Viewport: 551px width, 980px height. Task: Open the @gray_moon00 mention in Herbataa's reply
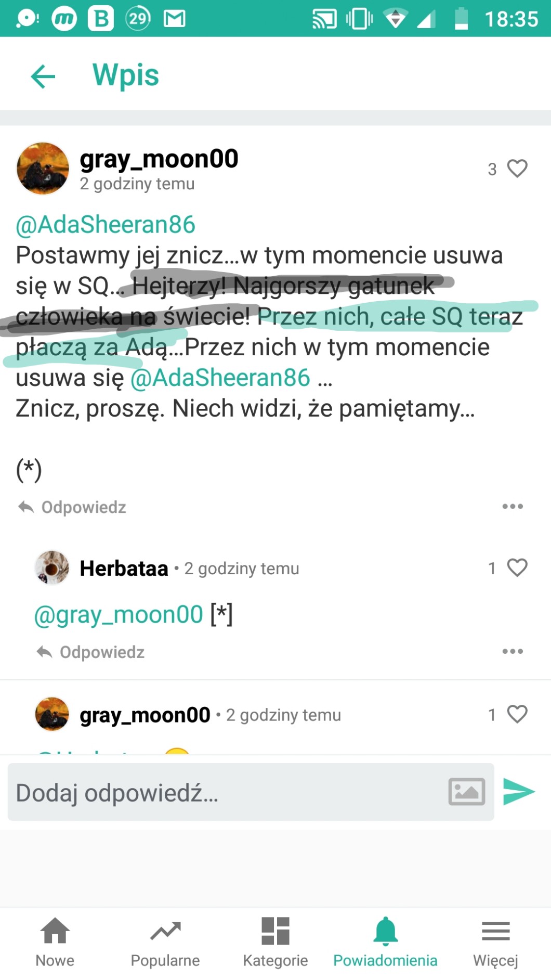pos(119,615)
